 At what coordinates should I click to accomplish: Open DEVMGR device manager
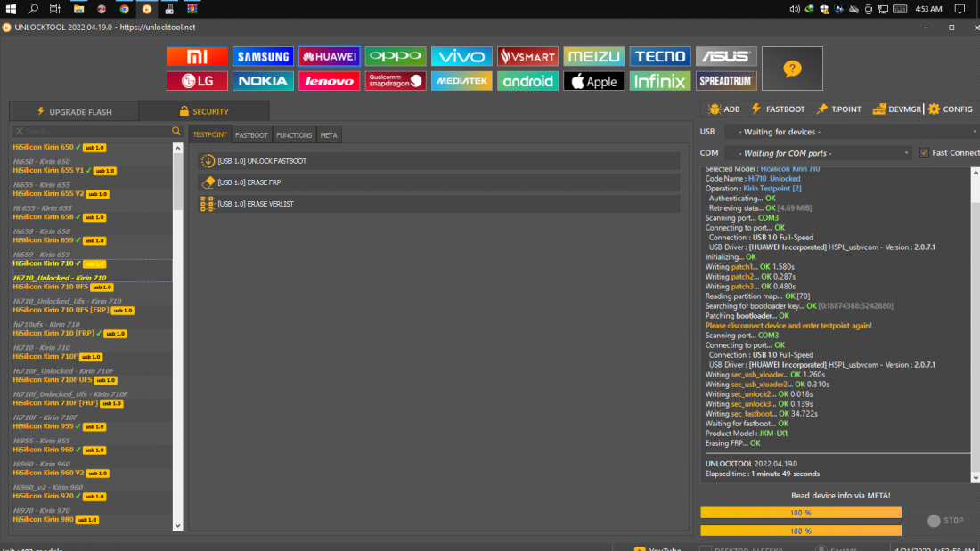(x=897, y=109)
